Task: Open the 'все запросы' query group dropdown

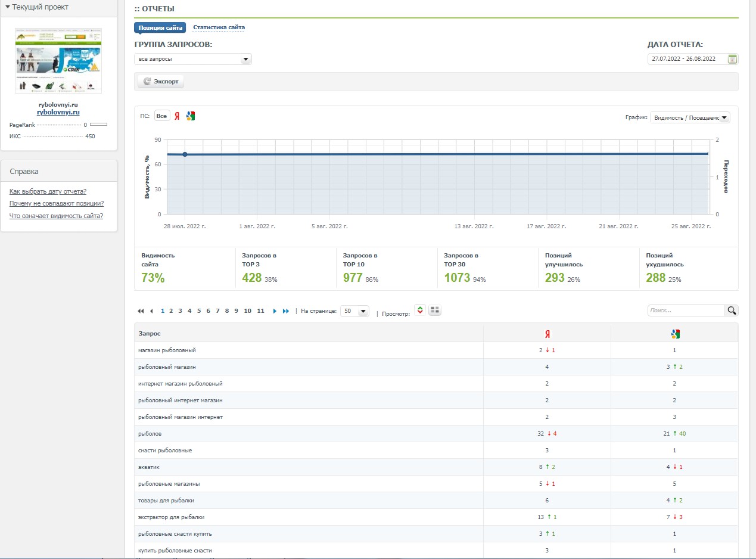Action: [x=193, y=59]
